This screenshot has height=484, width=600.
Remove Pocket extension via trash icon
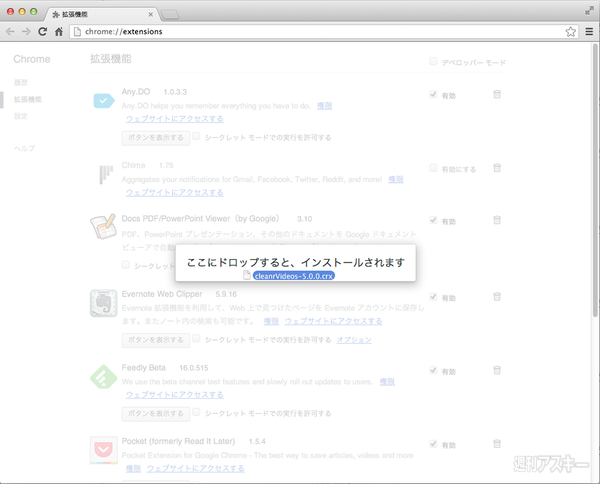coord(497,443)
